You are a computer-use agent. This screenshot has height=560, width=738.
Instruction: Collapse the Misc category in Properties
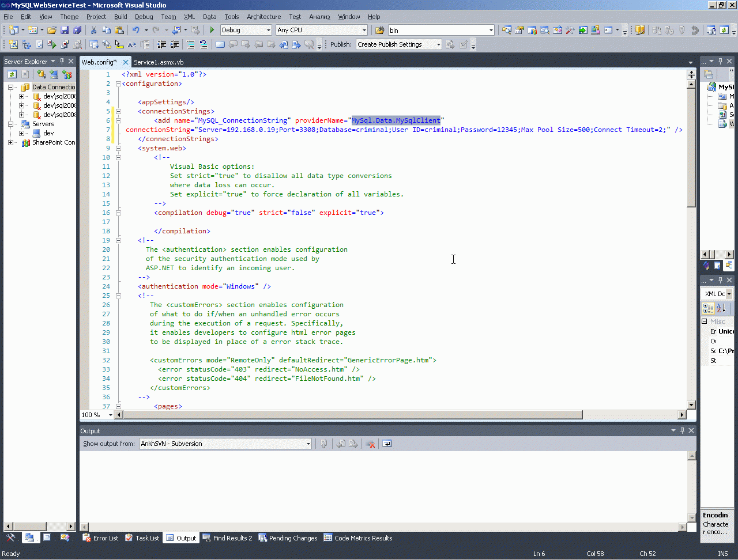coord(705,321)
